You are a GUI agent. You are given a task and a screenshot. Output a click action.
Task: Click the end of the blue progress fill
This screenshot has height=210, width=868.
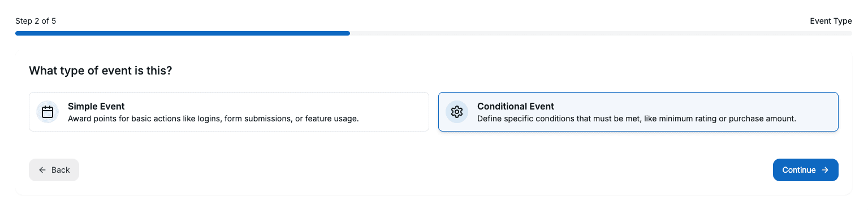click(348, 33)
